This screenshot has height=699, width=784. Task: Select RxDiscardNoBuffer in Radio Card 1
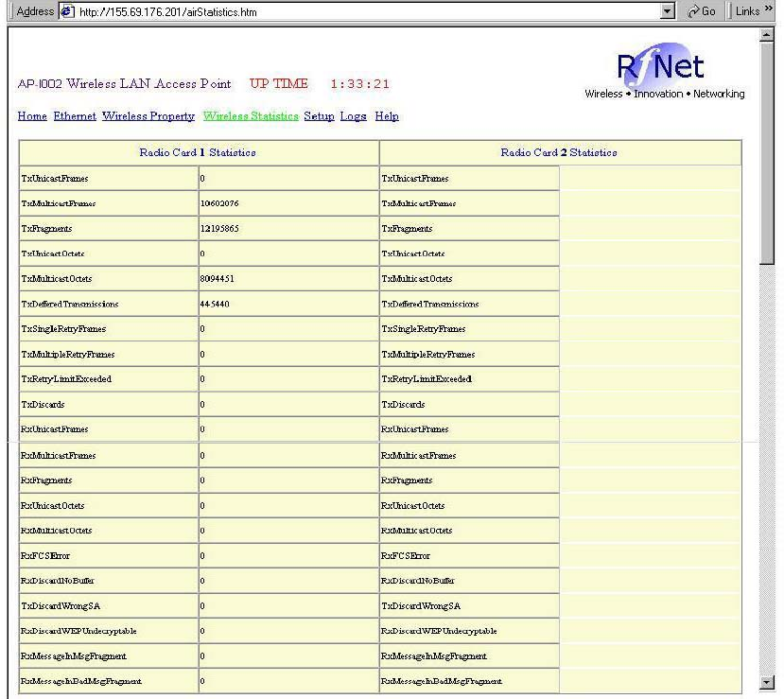click(57, 581)
